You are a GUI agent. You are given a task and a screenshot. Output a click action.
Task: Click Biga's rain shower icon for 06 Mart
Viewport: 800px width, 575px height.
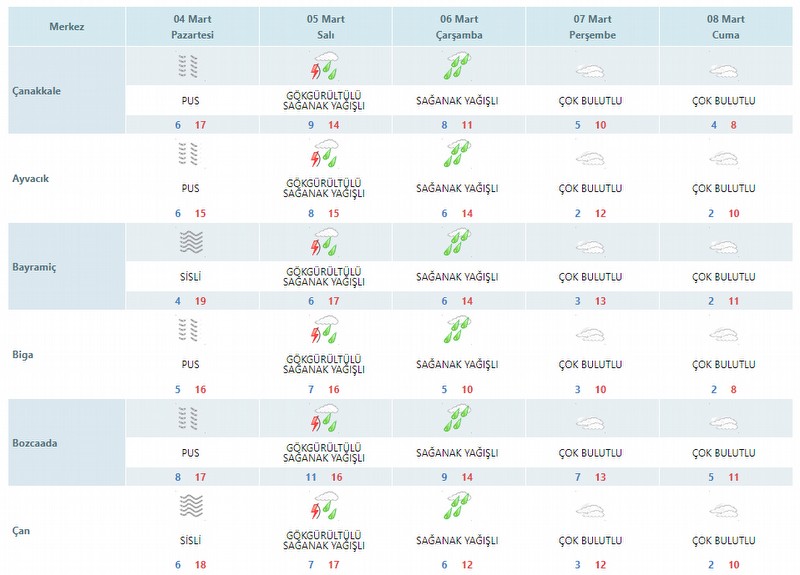click(456, 330)
